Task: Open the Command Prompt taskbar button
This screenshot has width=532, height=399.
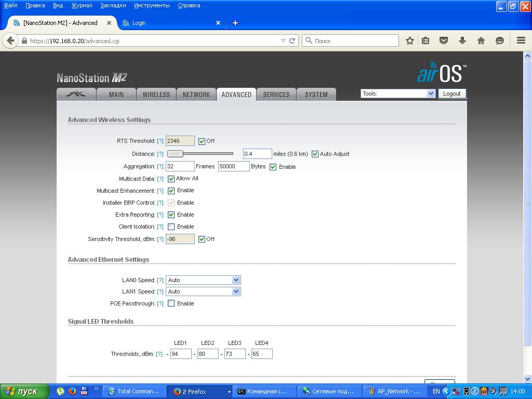Action: 265,391
